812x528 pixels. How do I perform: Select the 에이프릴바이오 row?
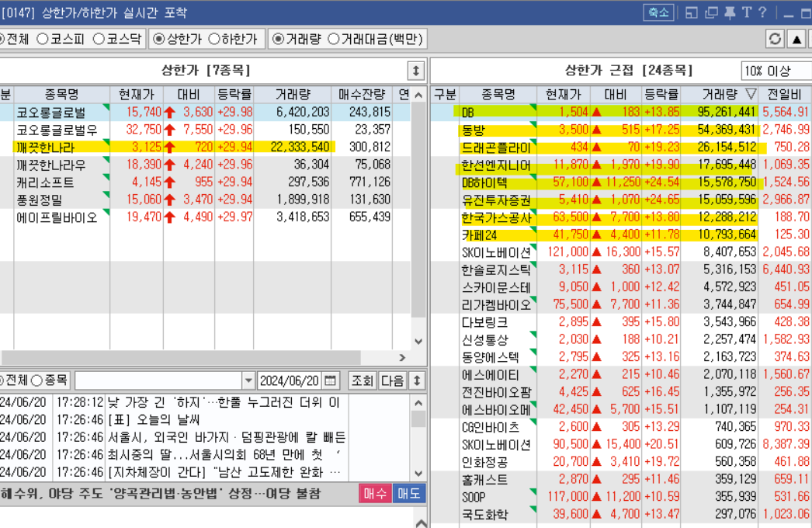tap(205, 217)
